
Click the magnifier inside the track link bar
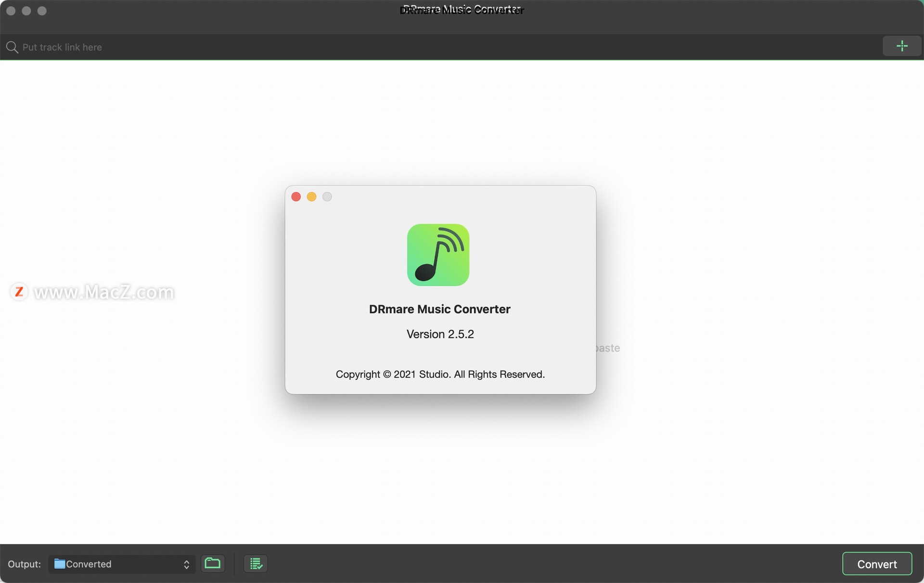coord(13,47)
